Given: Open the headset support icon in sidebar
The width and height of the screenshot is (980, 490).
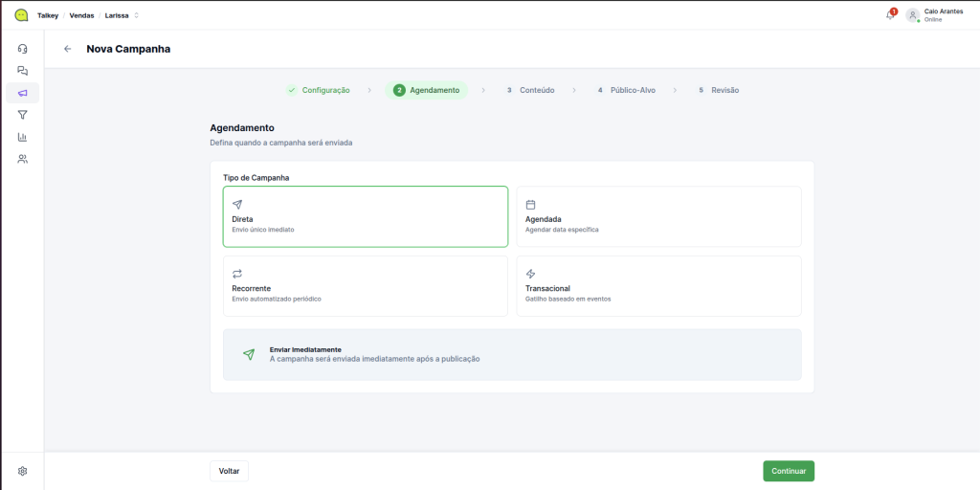Looking at the screenshot, I should (23, 48).
